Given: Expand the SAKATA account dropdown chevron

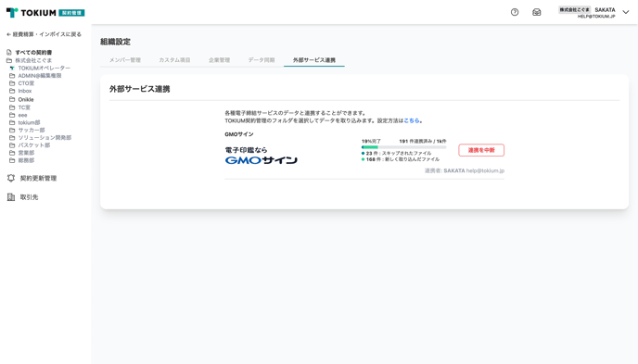Looking at the screenshot, I should 626,12.
